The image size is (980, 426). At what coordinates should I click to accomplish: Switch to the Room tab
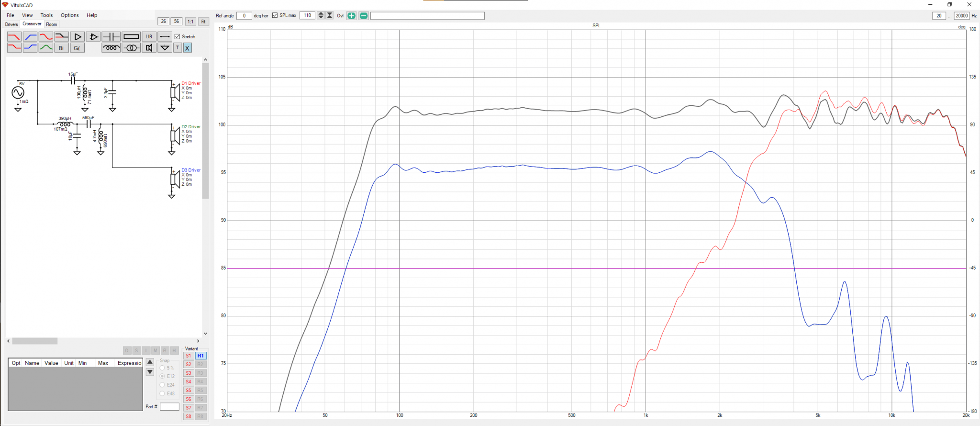pos(51,24)
